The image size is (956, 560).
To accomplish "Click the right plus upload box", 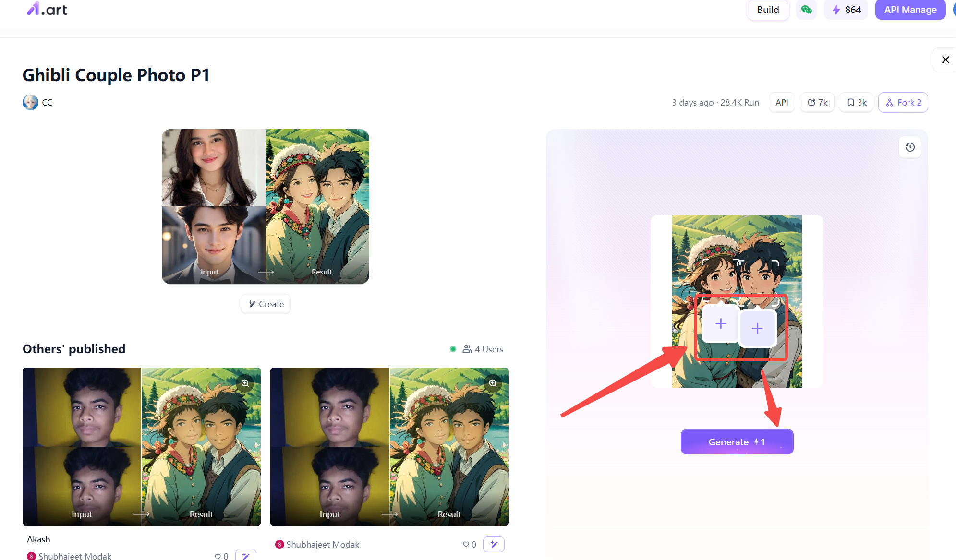I will coord(757,328).
